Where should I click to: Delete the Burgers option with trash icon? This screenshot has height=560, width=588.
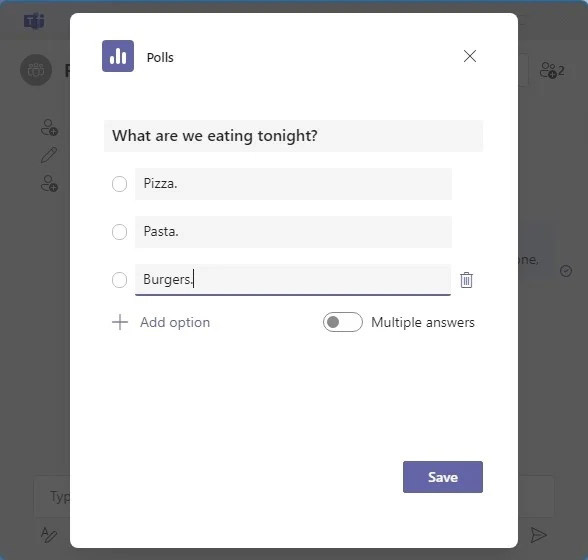pos(466,280)
